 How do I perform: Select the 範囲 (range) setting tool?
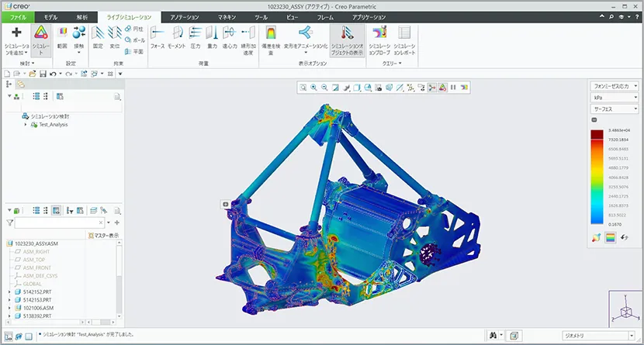[x=62, y=38]
